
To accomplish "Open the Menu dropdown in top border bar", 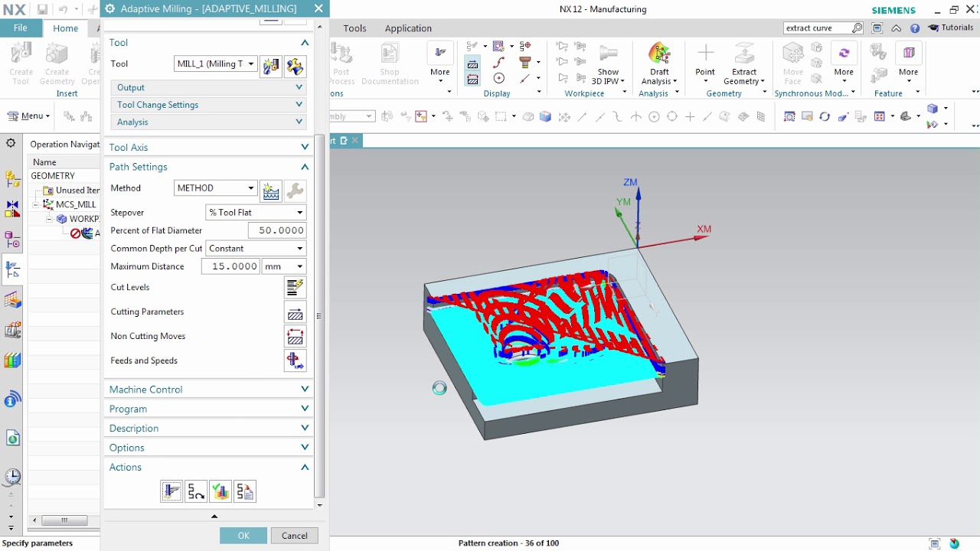I will (x=28, y=116).
